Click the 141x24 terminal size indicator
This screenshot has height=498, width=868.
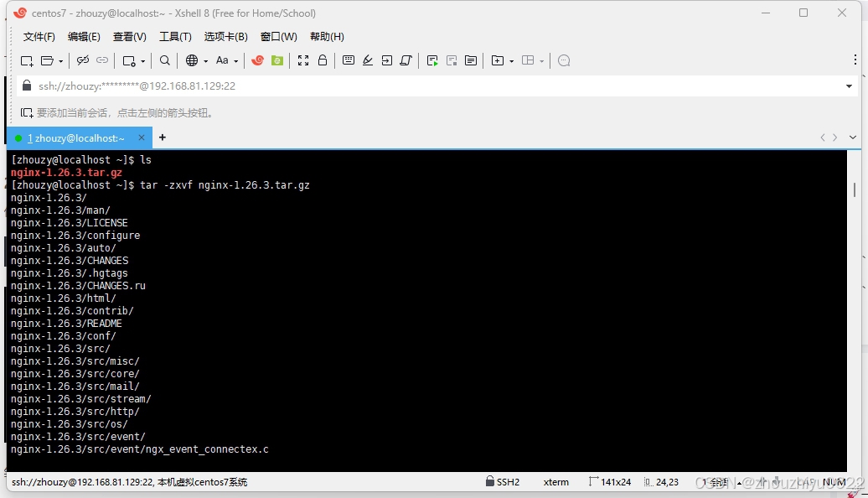610,482
